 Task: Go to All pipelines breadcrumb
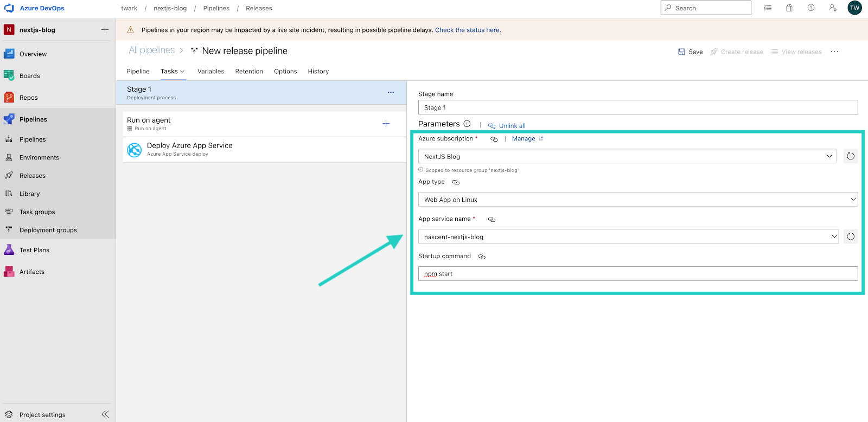[152, 50]
